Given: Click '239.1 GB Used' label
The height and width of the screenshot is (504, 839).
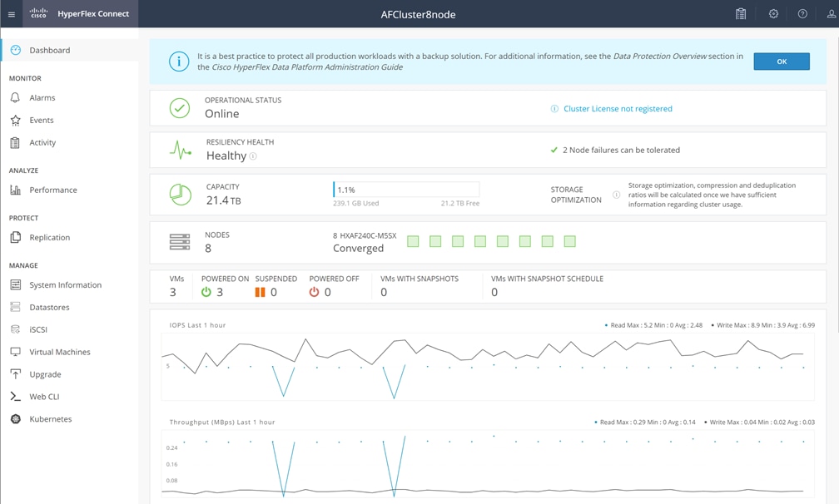Looking at the screenshot, I should point(356,203).
